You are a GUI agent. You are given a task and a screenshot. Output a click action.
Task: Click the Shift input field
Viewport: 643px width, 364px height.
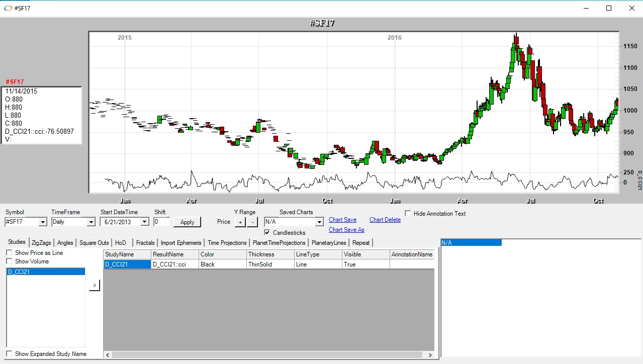(x=161, y=222)
